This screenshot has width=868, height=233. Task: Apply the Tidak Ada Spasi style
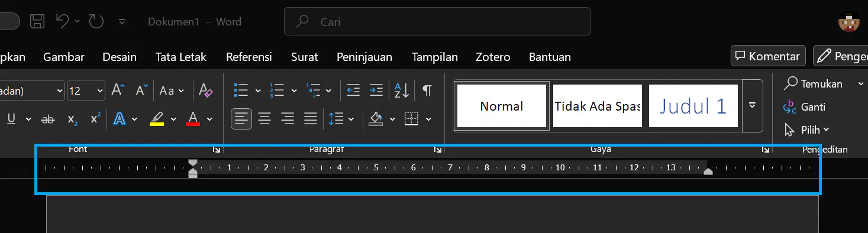(x=598, y=106)
